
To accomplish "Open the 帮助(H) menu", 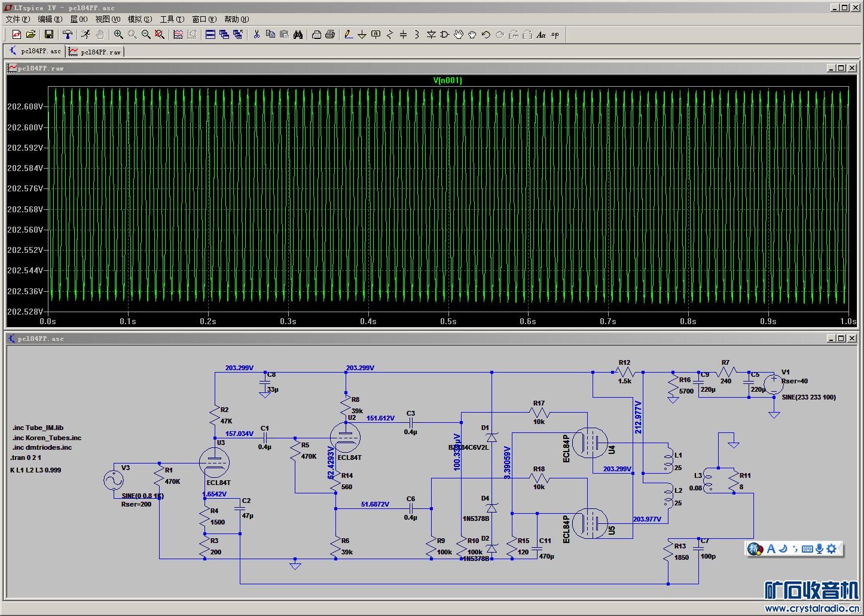I will [x=237, y=19].
